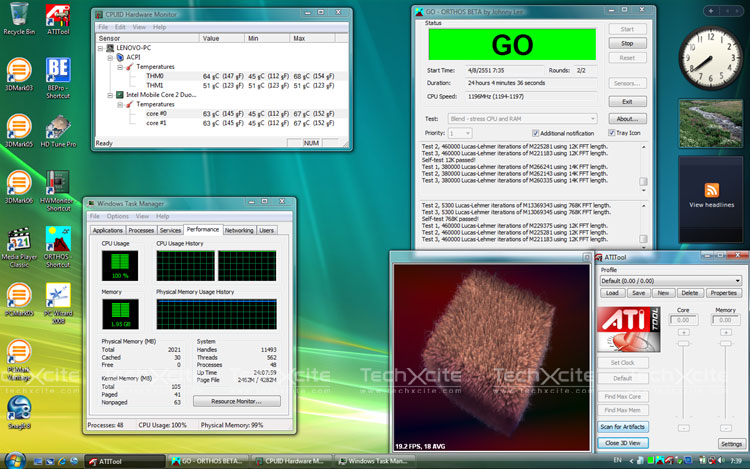Open Options menu in Task Manager
The image size is (750, 469).
pyautogui.click(x=118, y=217)
